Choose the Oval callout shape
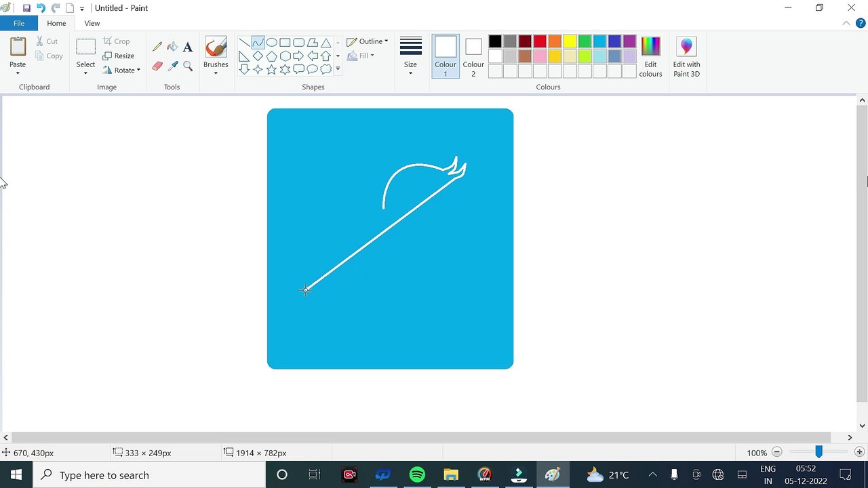This screenshot has height=488, width=868. point(312,69)
